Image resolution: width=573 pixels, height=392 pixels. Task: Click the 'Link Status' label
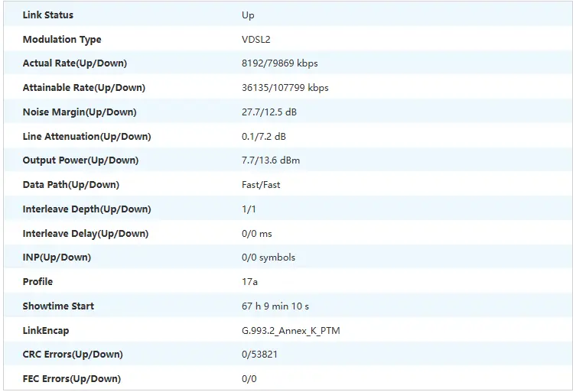point(48,15)
